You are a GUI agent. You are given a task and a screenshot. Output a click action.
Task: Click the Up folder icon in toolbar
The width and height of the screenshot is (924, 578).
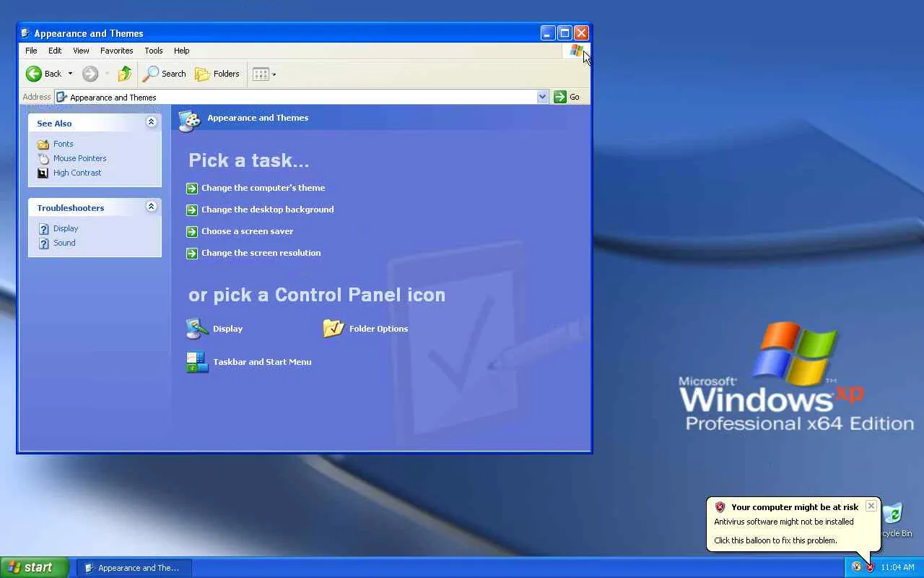125,74
